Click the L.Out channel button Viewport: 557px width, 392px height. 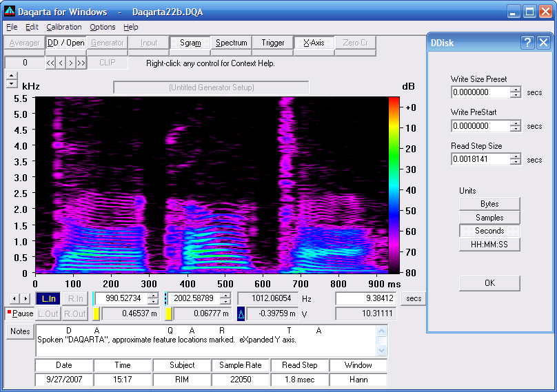pyautogui.click(x=48, y=314)
